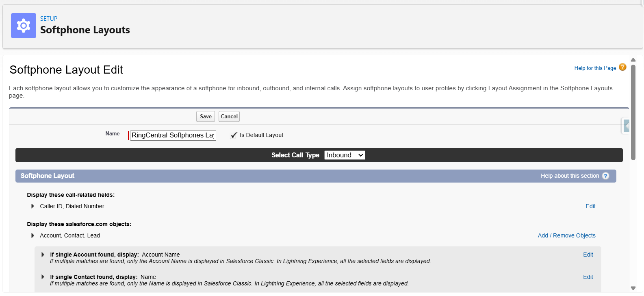This screenshot has height=296, width=644.
Task: Expand the single Contact found section
Action: click(43, 277)
